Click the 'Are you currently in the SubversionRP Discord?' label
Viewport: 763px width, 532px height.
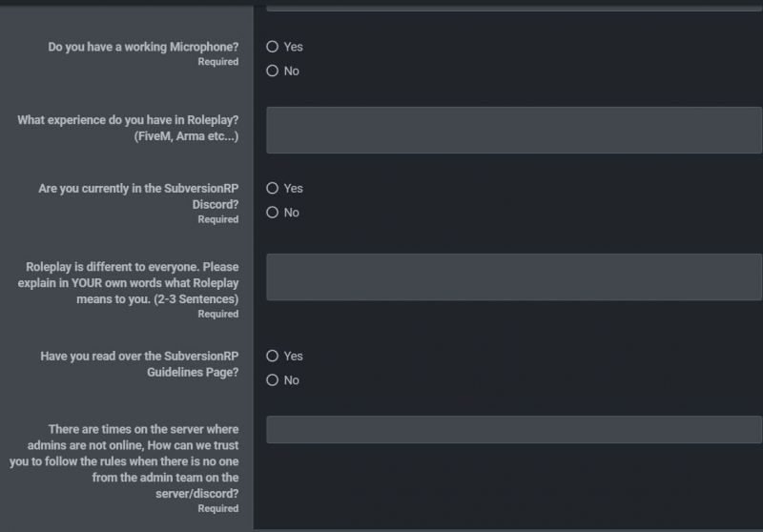click(138, 196)
